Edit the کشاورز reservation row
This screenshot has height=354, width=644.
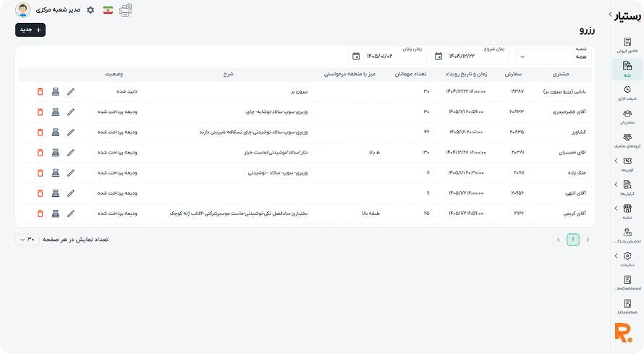[x=71, y=132]
